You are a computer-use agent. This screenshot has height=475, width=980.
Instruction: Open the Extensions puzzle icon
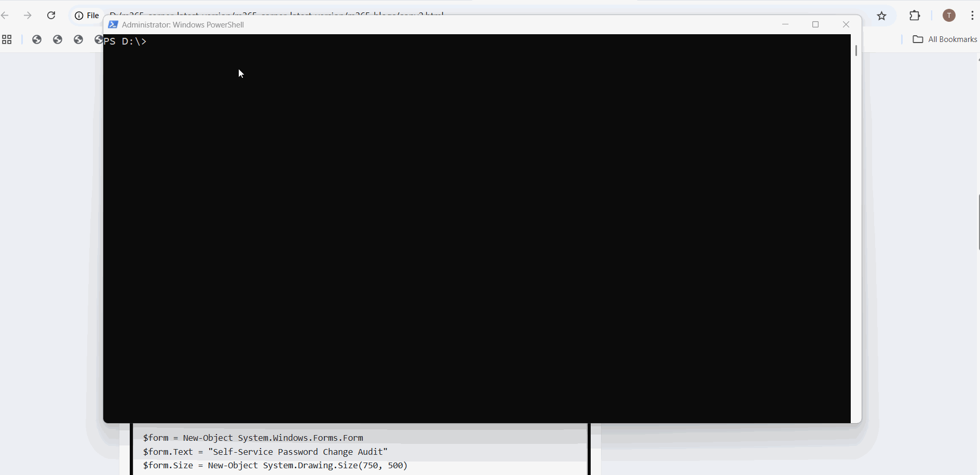point(915,16)
